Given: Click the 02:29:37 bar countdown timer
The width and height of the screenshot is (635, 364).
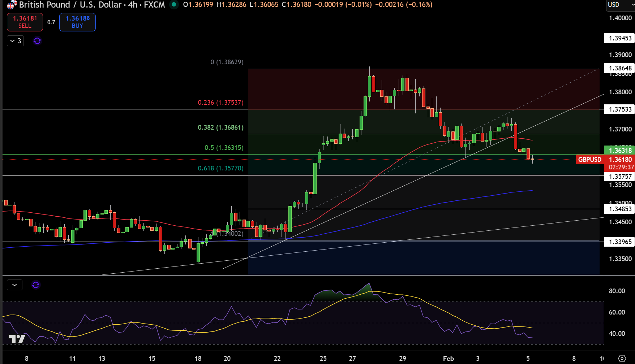Looking at the screenshot, I should (x=621, y=167).
